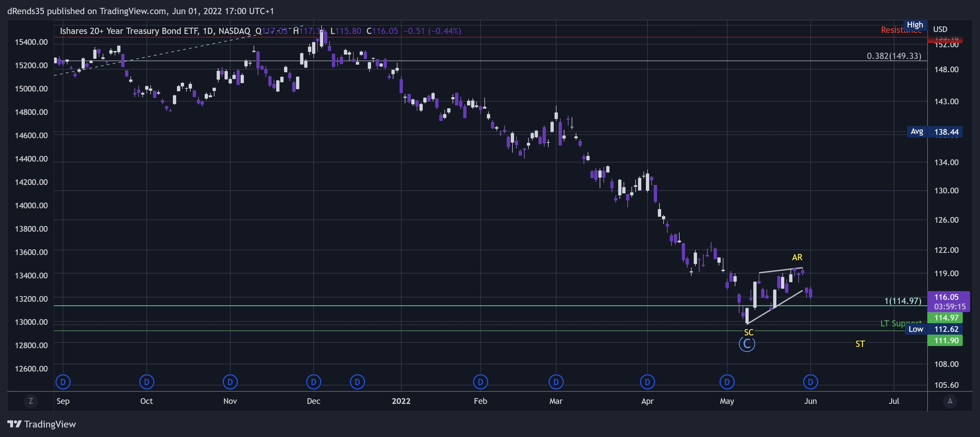This screenshot has height=437, width=980.
Task: Click the 130.00 right scale value
Action: (946, 190)
